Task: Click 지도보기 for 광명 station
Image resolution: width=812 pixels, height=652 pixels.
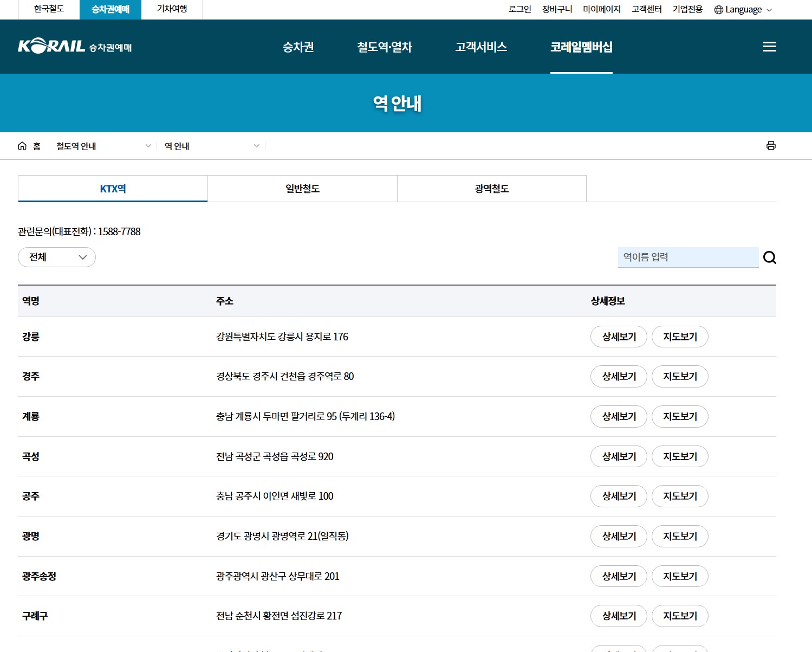Action: [x=680, y=536]
